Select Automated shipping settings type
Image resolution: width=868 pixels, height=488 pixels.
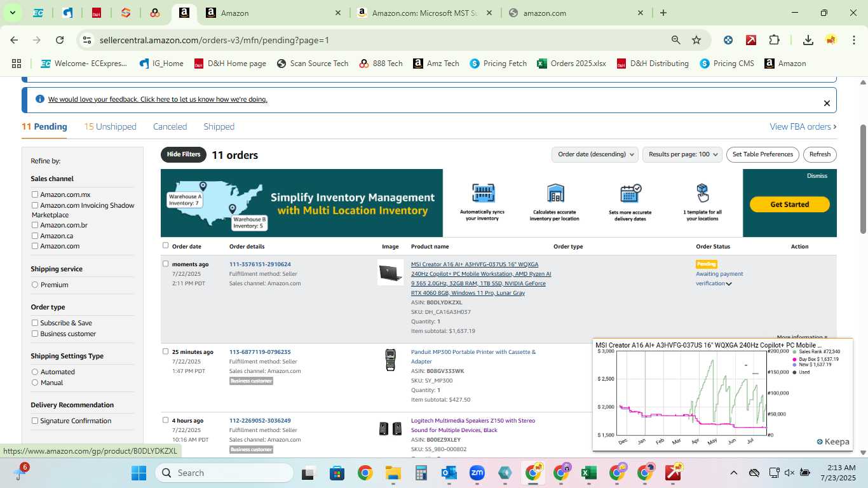(x=35, y=372)
